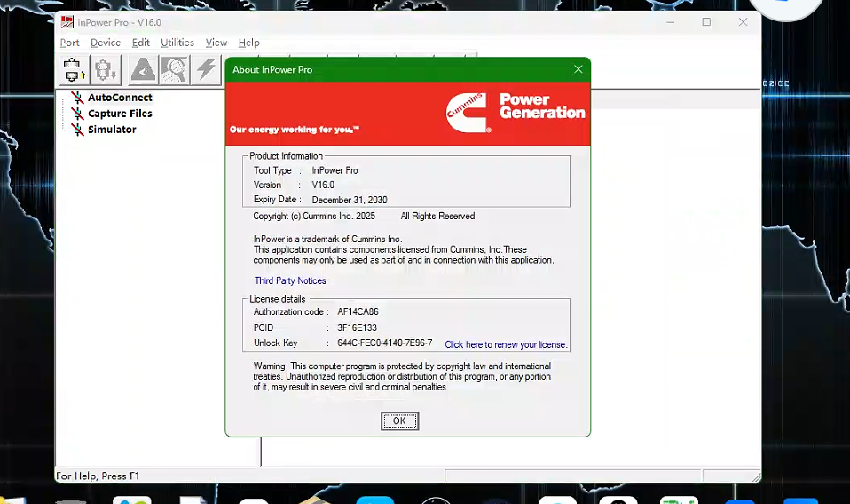Open the Third Party Notices link
The image size is (850, 504).
pos(290,280)
